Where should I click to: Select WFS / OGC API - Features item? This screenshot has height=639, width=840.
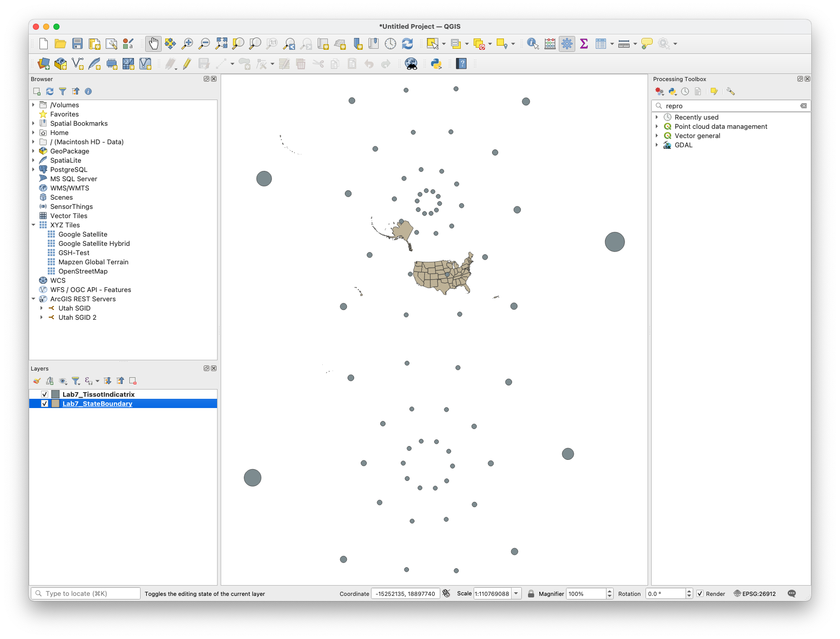click(90, 289)
